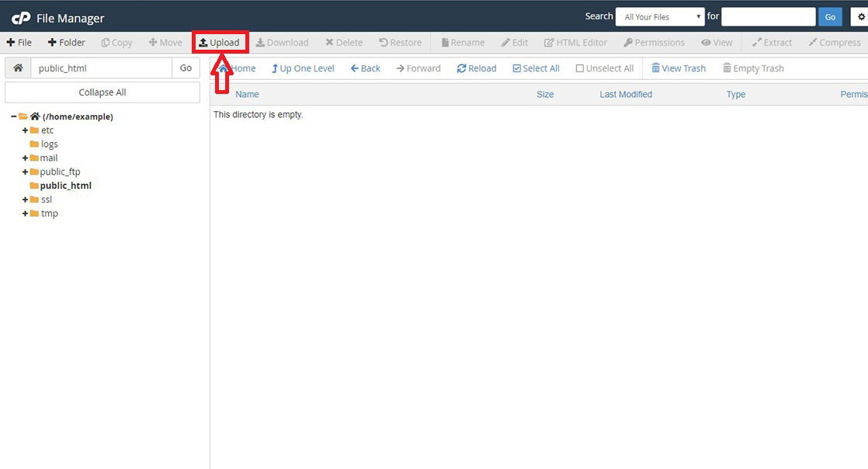
Task: Expand the etc folder
Action: (25, 130)
